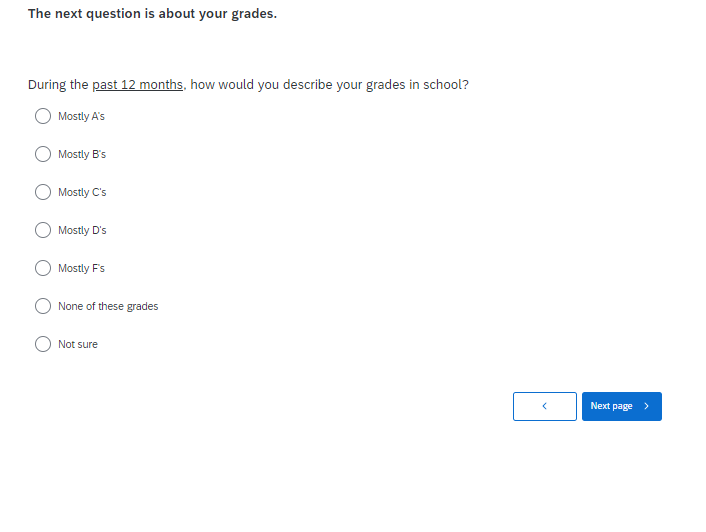
Task: Click the question text "describe your grades in school"
Action: click(375, 85)
